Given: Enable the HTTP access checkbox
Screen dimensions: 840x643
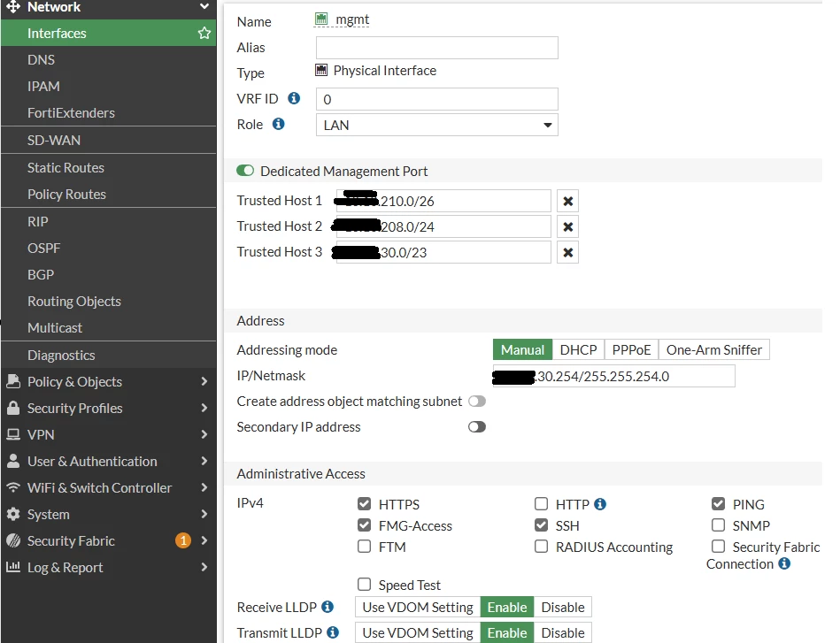Looking at the screenshot, I should click(x=541, y=504).
